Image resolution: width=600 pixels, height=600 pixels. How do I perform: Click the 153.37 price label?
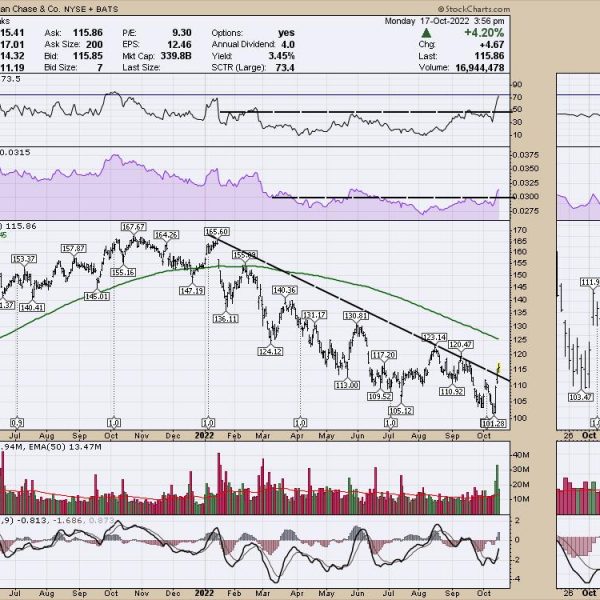point(24,259)
